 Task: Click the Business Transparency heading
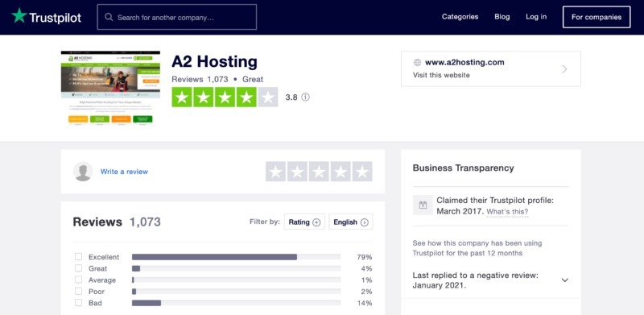[464, 168]
